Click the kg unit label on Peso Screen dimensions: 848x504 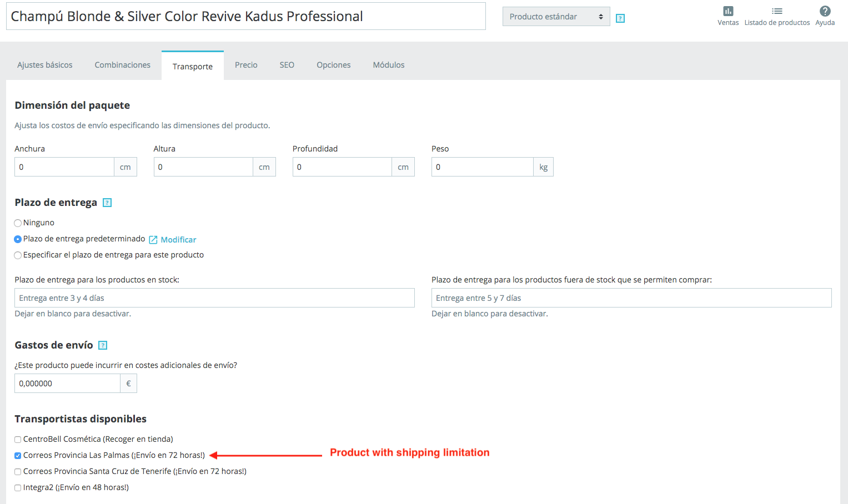544,167
